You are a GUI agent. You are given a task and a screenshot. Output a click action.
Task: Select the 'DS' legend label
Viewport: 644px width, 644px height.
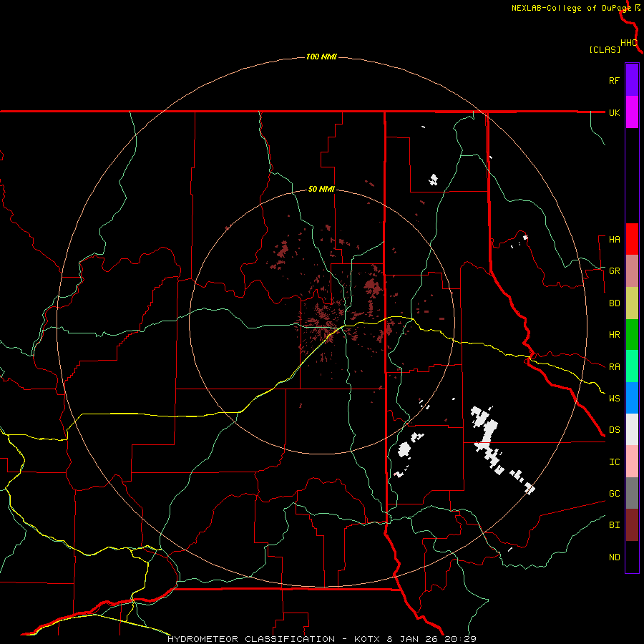pyautogui.click(x=614, y=430)
